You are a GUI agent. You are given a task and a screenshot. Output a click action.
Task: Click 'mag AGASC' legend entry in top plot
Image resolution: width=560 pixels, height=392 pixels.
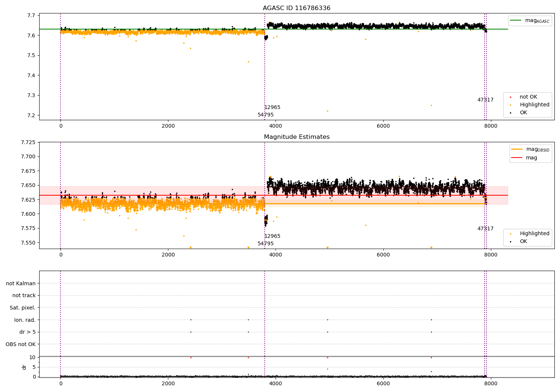[537, 21]
